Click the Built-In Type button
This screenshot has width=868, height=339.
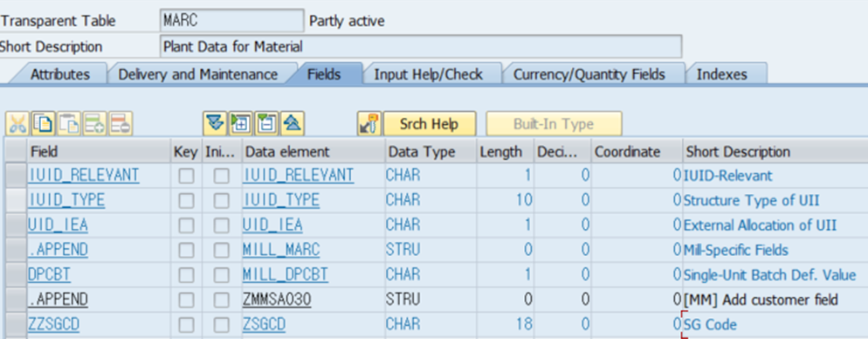554,123
